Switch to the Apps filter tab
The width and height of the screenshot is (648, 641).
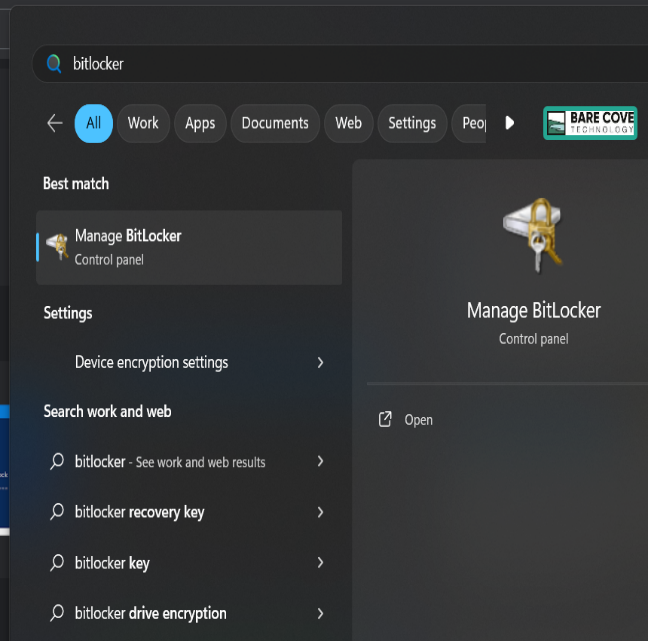pos(200,123)
